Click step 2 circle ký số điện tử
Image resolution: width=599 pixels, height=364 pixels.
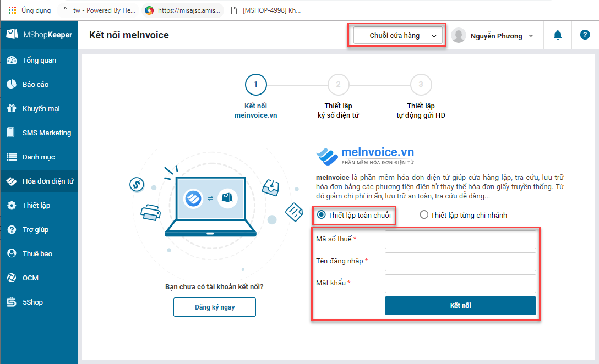(338, 84)
